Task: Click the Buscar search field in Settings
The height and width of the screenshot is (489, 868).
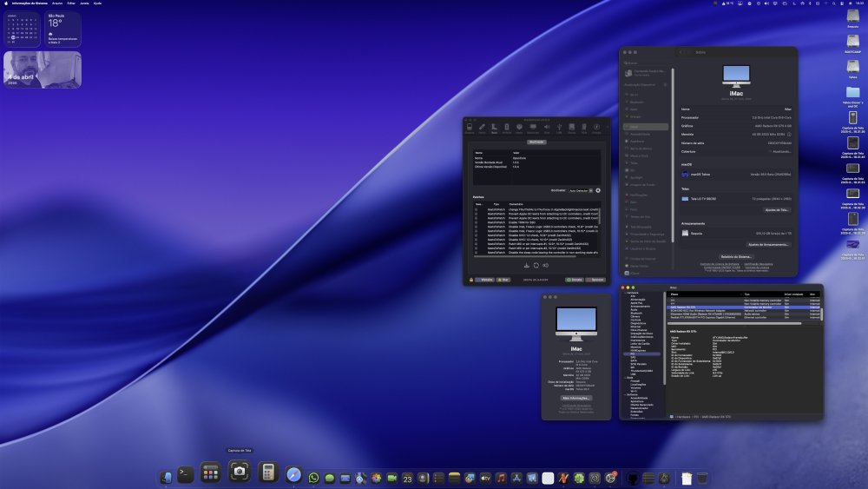Action: (648, 63)
